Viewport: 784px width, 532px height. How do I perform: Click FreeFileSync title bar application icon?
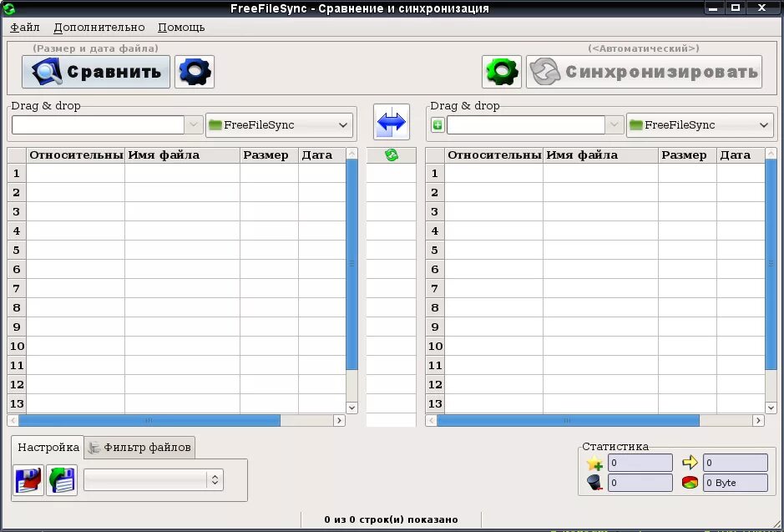[8, 8]
